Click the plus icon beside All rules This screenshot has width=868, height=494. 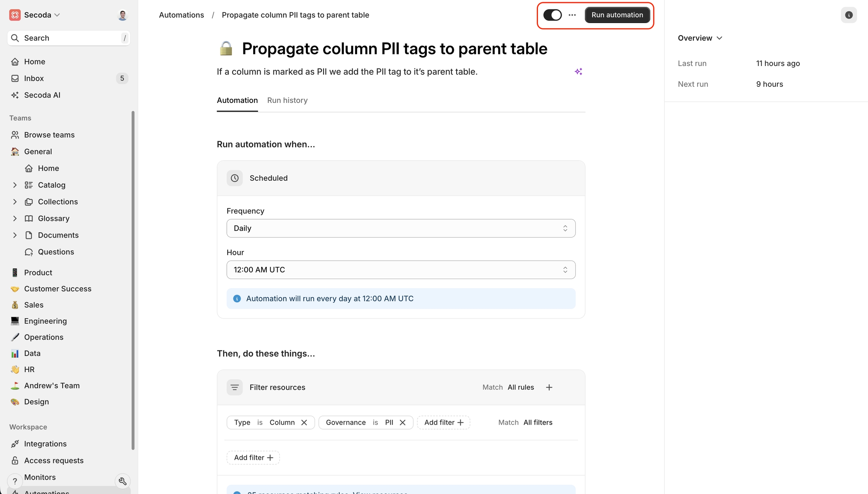549,387
